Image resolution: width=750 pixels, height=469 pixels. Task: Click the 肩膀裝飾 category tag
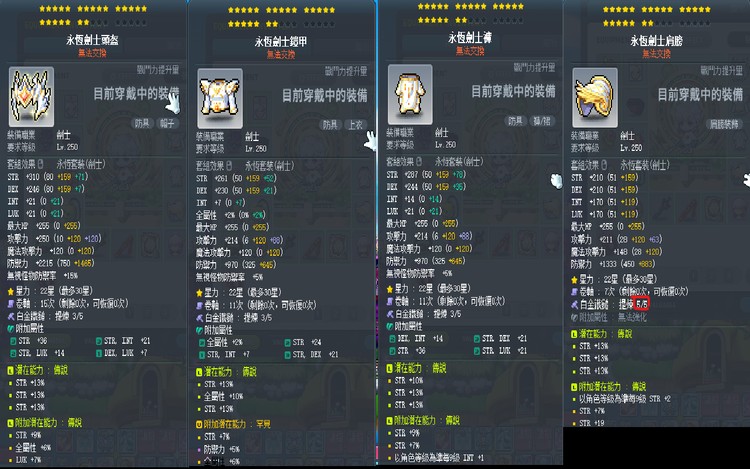pyautogui.click(x=724, y=124)
